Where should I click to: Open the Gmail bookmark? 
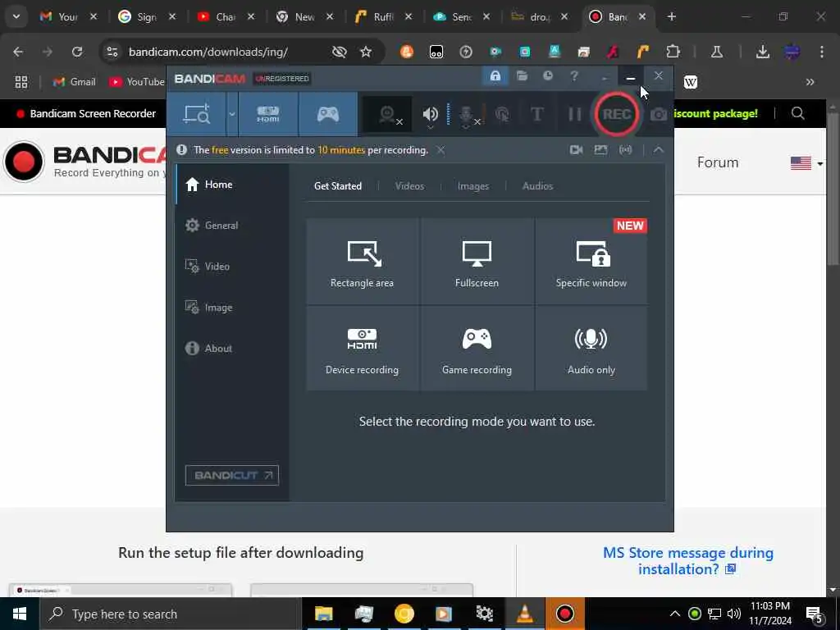click(75, 82)
